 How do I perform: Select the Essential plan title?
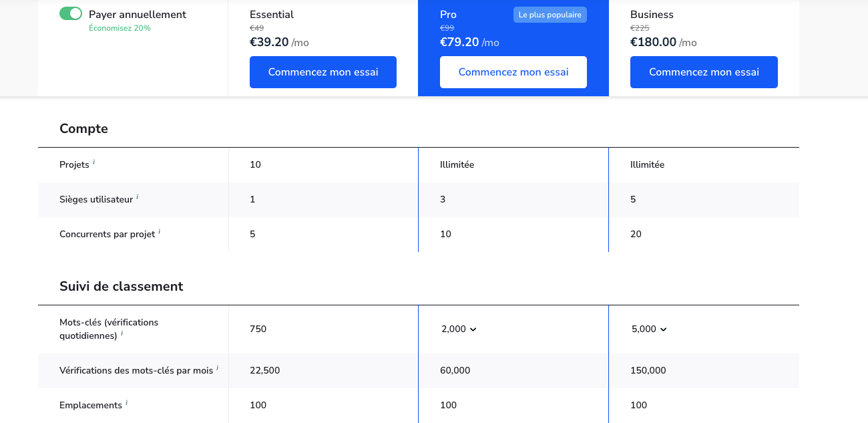pyautogui.click(x=272, y=15)
